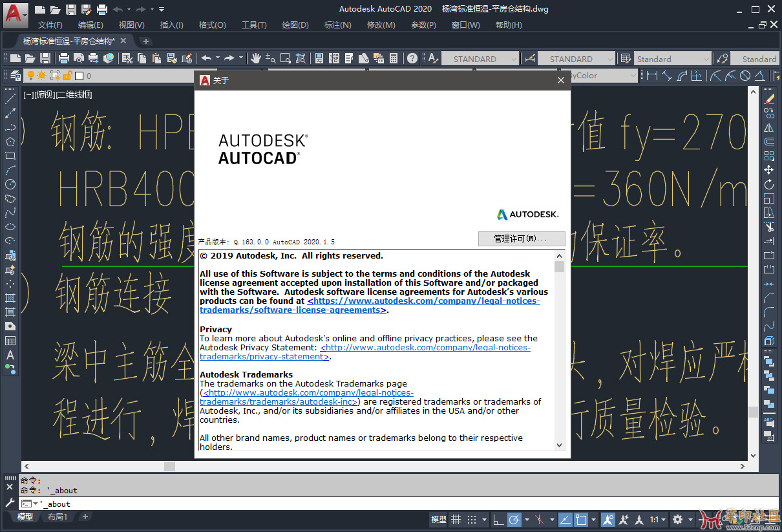
Task: Click the new drawing tab plus button
Action: [x=145, y=41]
